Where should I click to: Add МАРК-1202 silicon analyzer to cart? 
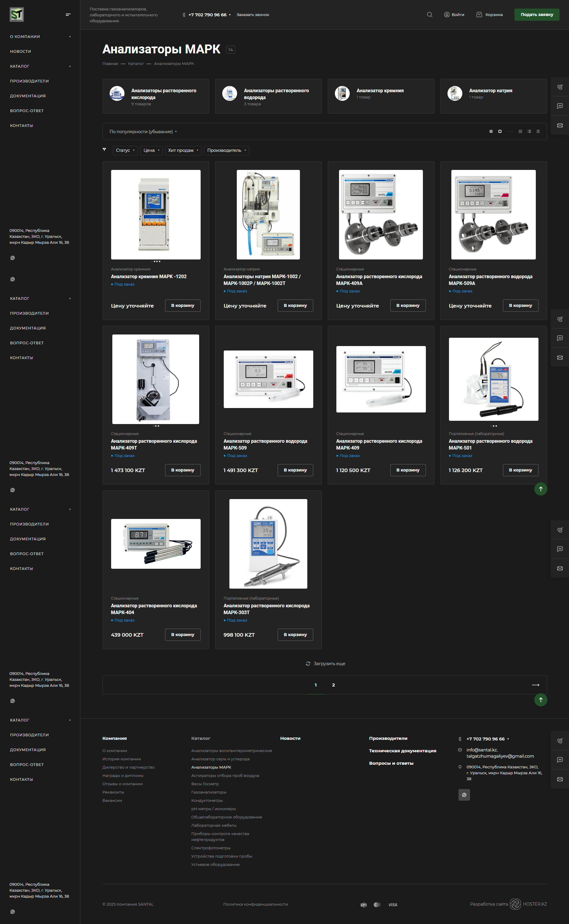pos(183,305)
